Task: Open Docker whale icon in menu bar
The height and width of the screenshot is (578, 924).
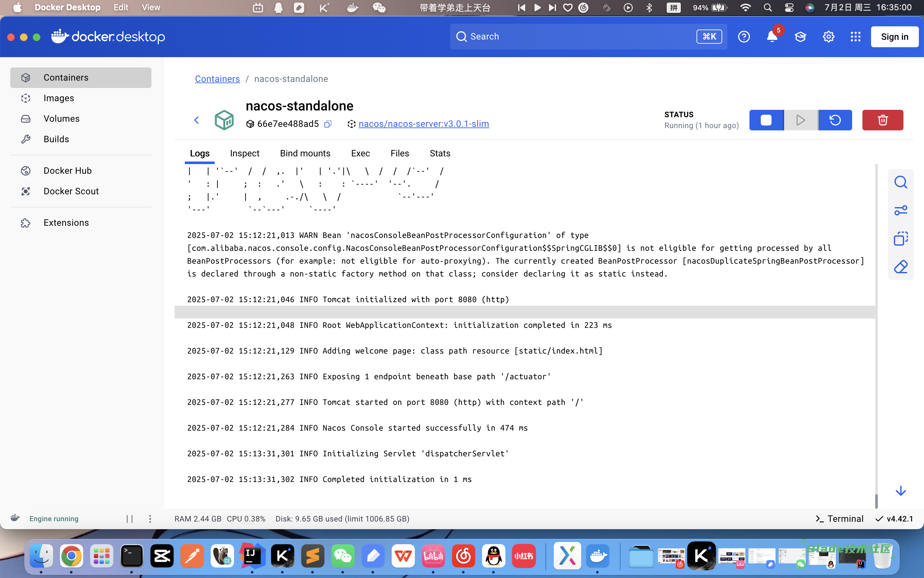Action: (352, 8)
